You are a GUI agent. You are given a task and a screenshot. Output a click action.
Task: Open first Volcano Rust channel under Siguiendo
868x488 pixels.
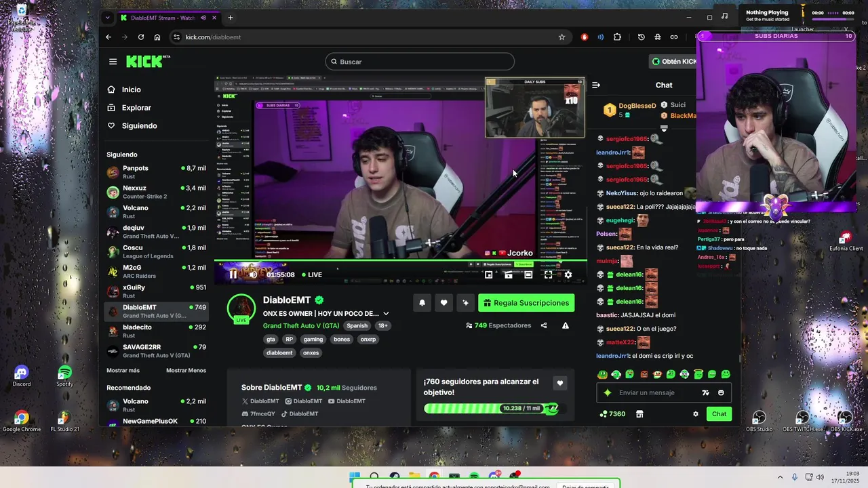[157, 212]
